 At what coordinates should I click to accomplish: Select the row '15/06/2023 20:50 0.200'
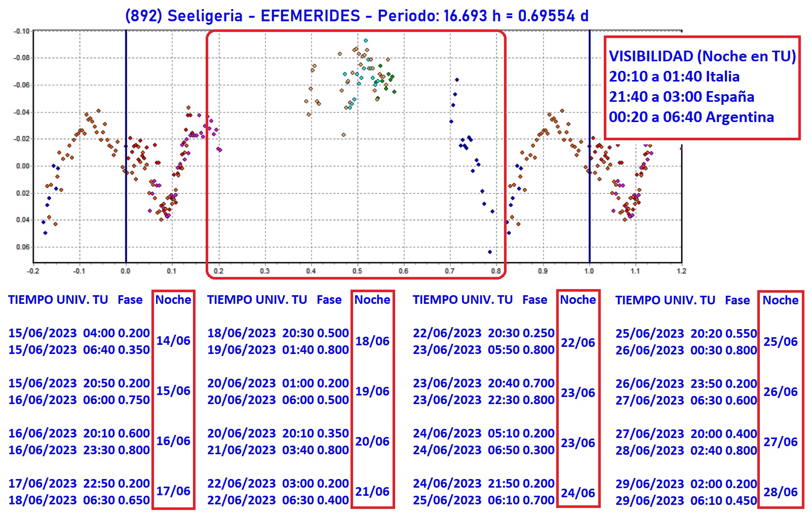point(79,383)
